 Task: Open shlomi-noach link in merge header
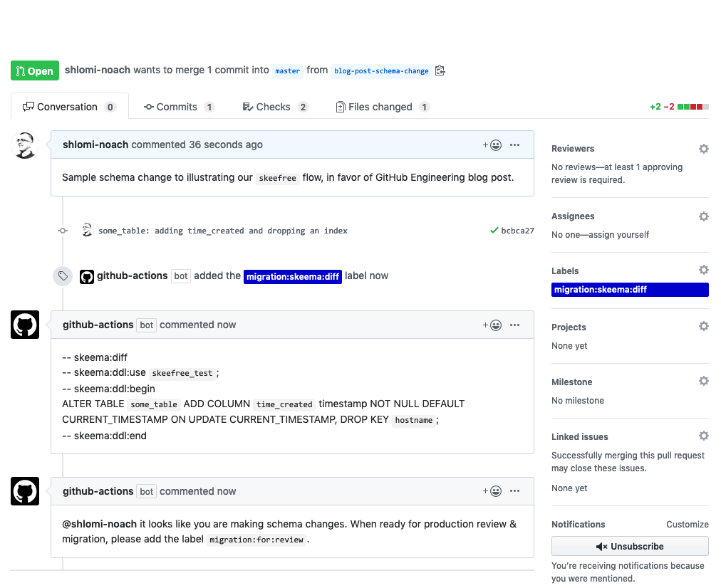tap(98, 70)
